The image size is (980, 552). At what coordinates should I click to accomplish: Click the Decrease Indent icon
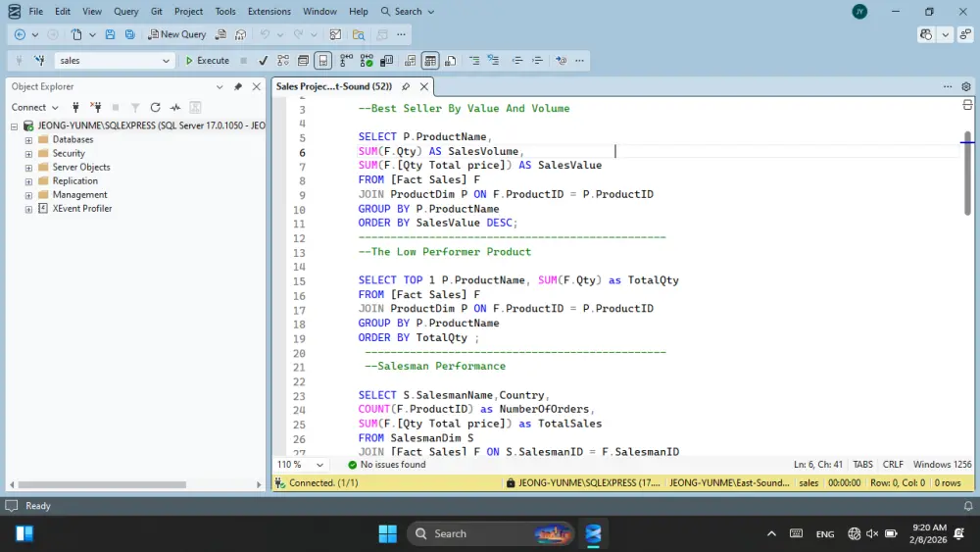click(516, 61)
